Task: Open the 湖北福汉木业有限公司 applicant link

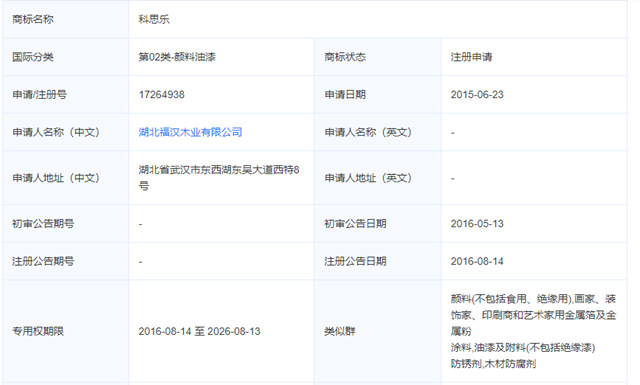Action: 190,132
